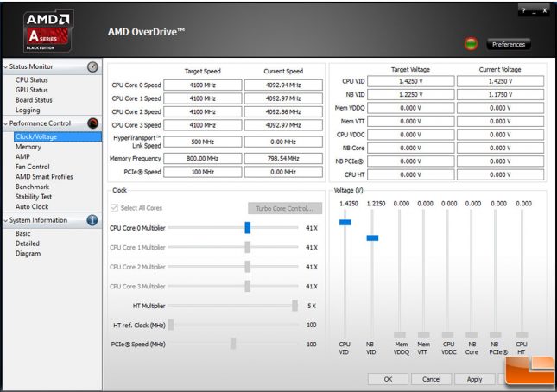Viewport: 557px width, 392px height.
Task: Click the PCIe Speed (MHz) slider handle
Action: tap(233, 344)
